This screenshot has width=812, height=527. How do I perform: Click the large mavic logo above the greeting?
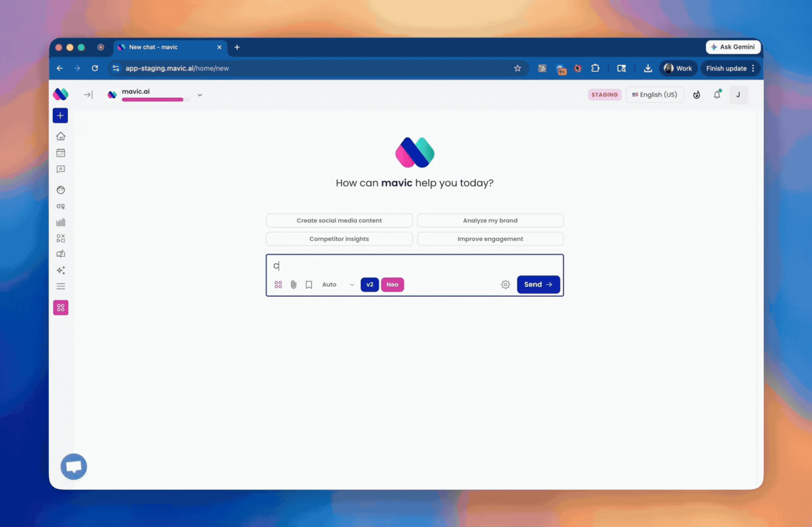tap(415, 152)
